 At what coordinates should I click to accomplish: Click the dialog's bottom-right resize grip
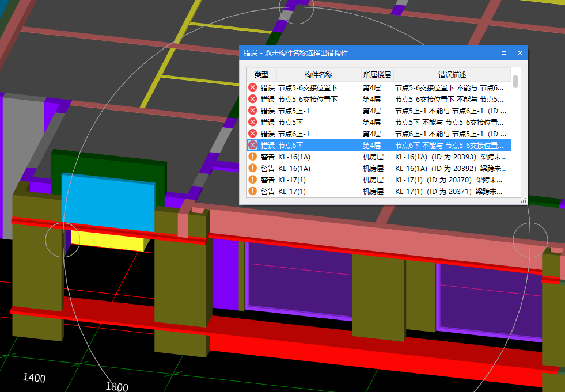tap(524, 201)
